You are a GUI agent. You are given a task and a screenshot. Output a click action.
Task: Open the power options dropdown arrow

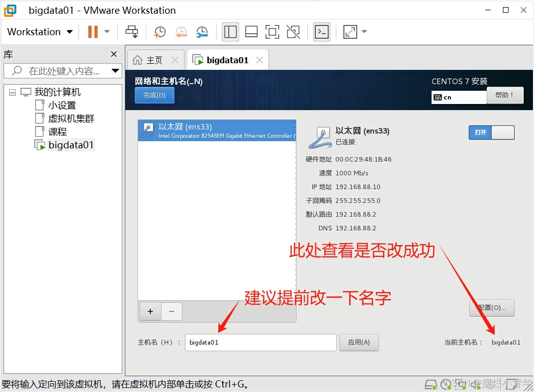click(107, 32)
